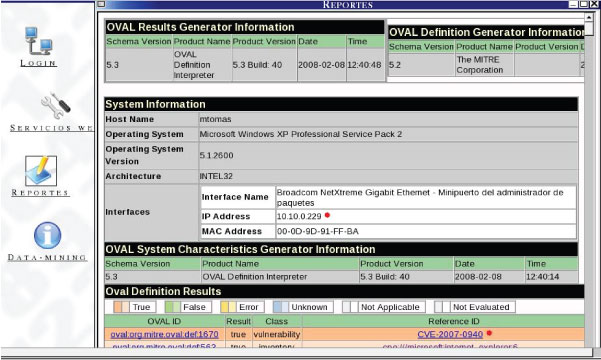Close the Reportes window
The height and width of the screenshot is (360, 601).
point(594,4)
